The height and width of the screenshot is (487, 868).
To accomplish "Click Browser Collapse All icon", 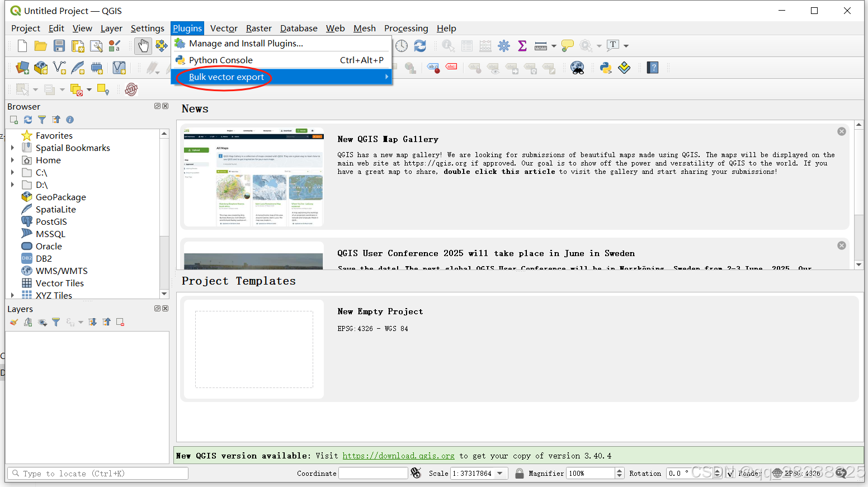I will click(x=56, y=120).
